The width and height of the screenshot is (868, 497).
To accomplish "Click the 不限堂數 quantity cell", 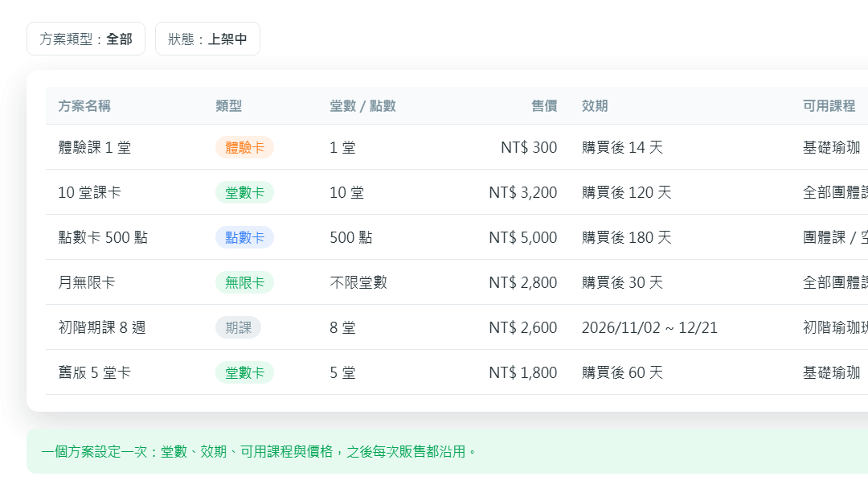I will [358, 282].
